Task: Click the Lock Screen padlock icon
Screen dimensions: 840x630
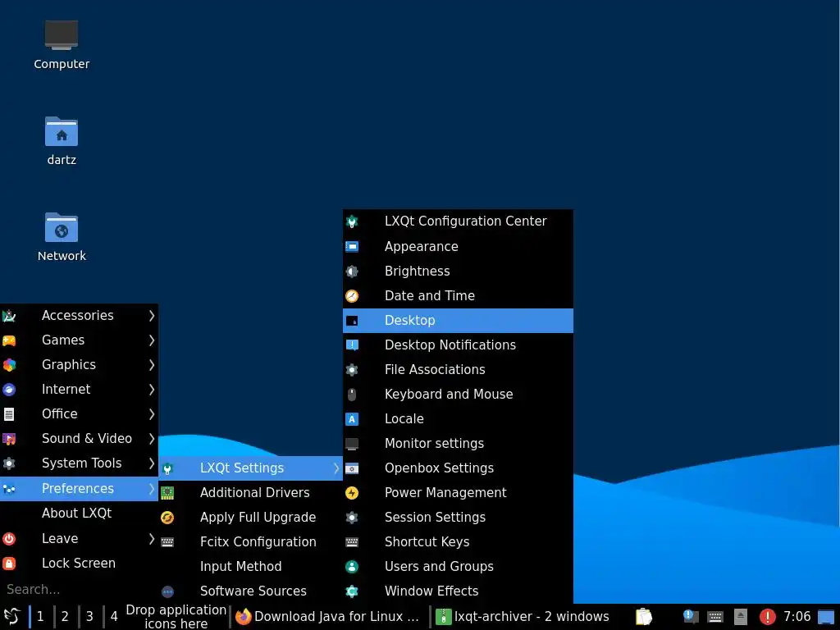Action: click(x=9, y=564)
